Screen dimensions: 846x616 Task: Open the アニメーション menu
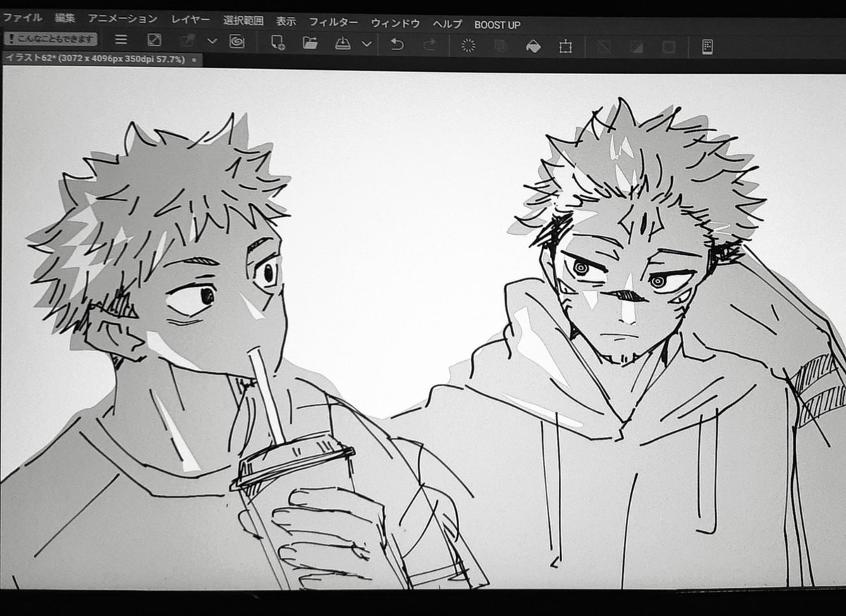click(x=122, y=18)
